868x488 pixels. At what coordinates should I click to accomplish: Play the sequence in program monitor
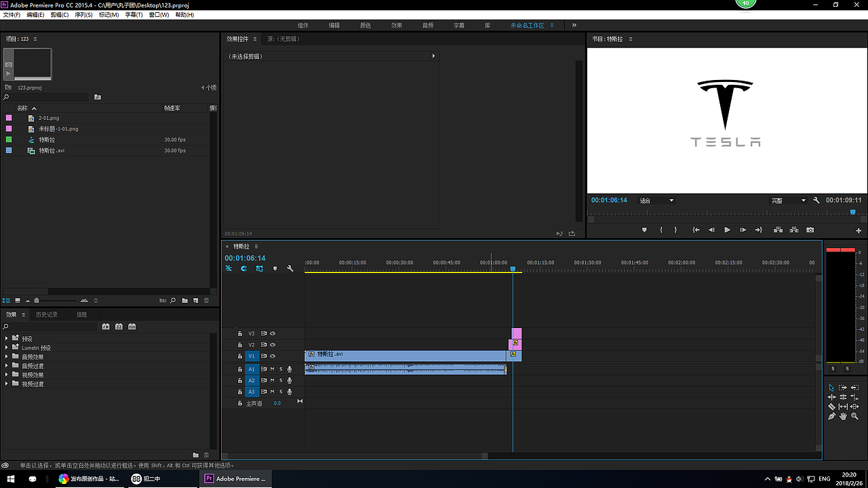click(728, 230)
